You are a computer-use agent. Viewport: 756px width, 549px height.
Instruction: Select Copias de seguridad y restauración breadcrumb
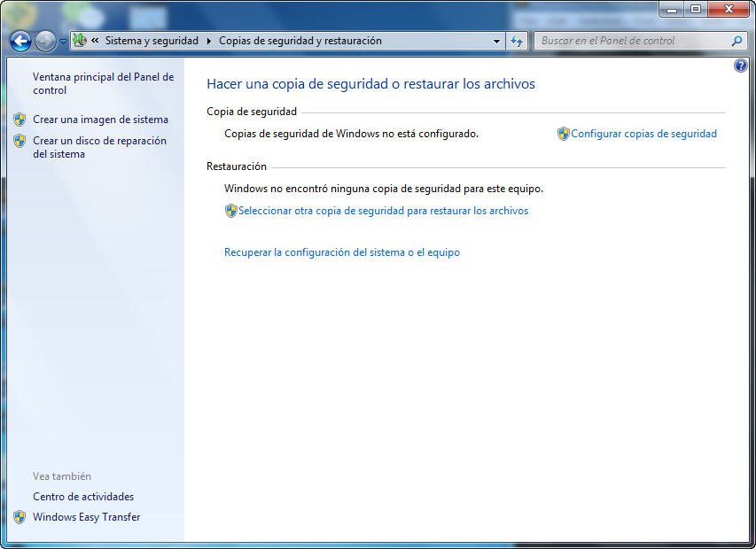pos(300,41)
